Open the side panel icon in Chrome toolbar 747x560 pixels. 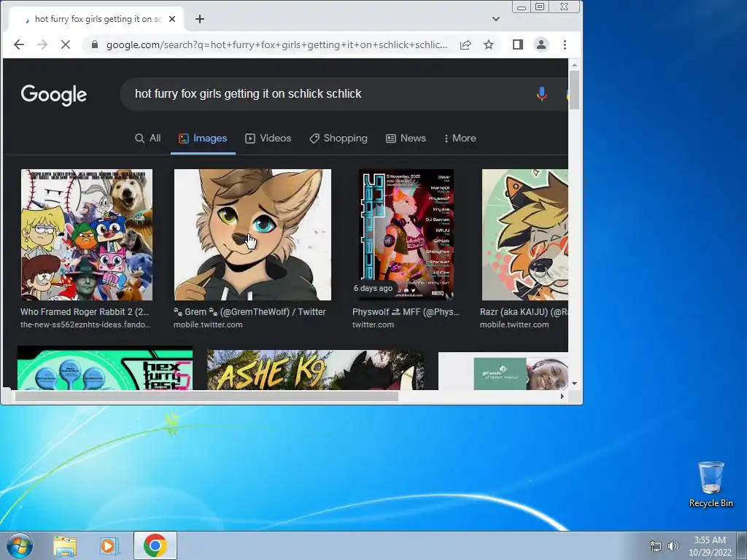[x=518, y=44]
